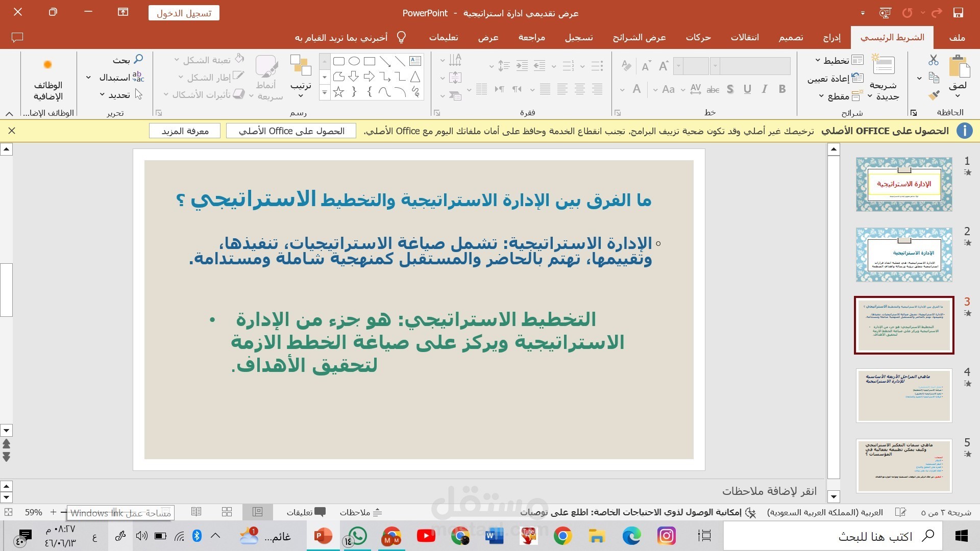Activate the Format Painter brush
This screenshot has width=980, height=551.
point(934,95)
